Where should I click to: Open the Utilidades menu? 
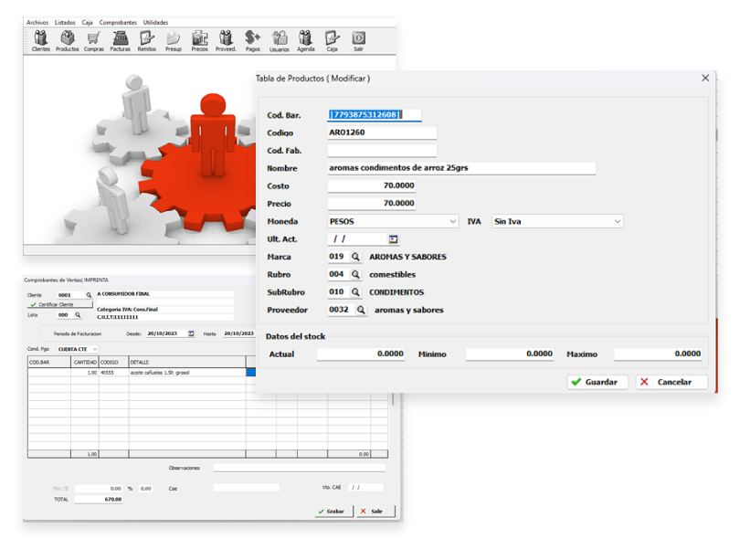[x=155, y=22]
